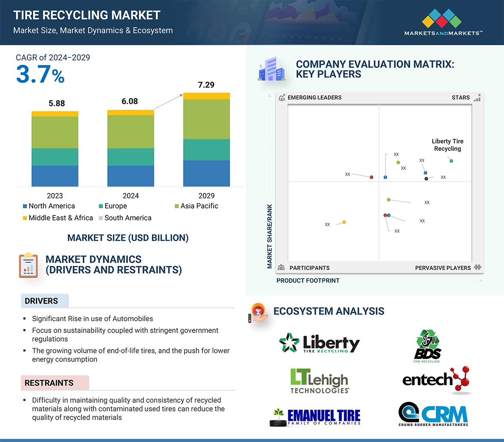Screen dimensions: 504x442
Task: Click the 2029 bar in market size chart
Action: 206,140
